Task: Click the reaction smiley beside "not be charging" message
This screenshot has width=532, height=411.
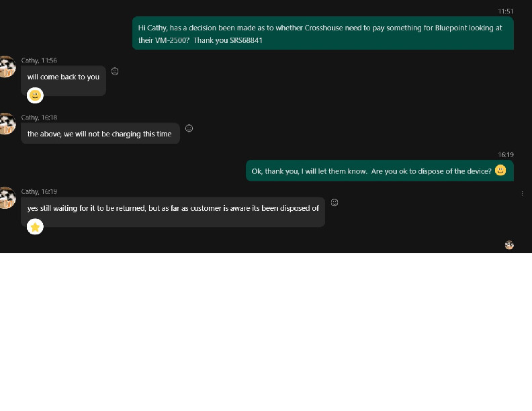Action: [189, 128]
